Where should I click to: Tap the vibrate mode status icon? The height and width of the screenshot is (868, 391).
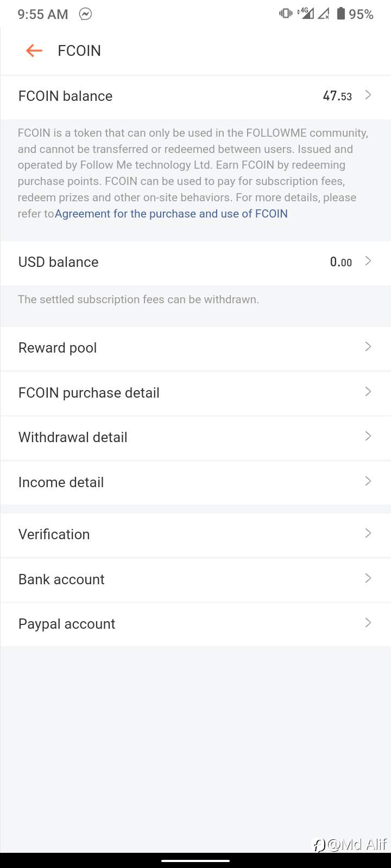[286, 14]
